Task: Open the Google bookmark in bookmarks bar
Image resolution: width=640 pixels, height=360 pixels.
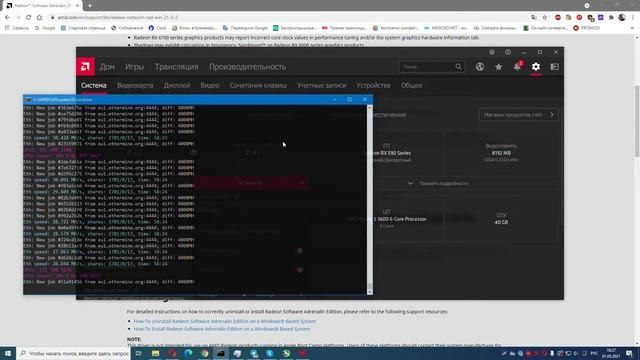Action: [45, 28]
